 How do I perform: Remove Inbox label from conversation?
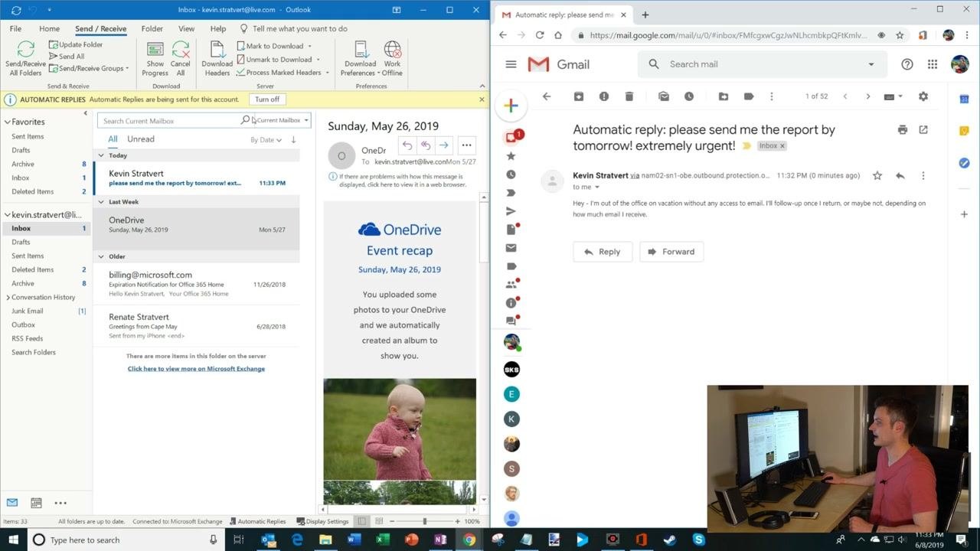click(782, 146)
